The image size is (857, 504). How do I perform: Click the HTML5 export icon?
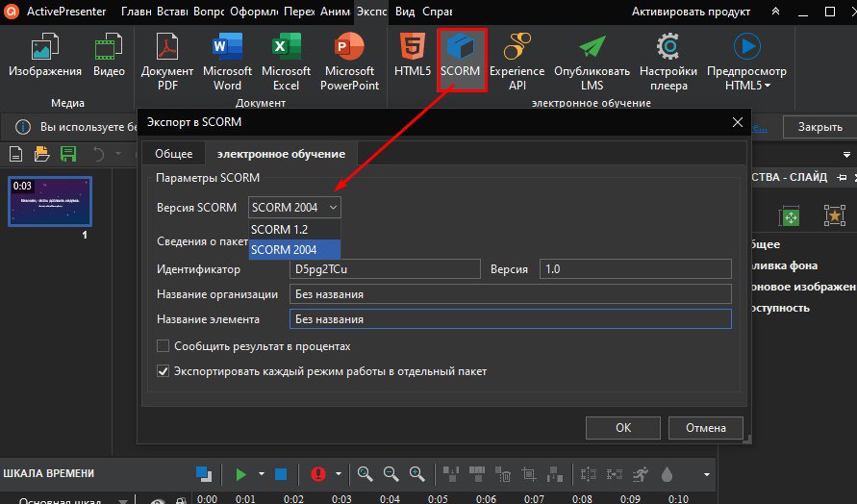coord(412,56)
